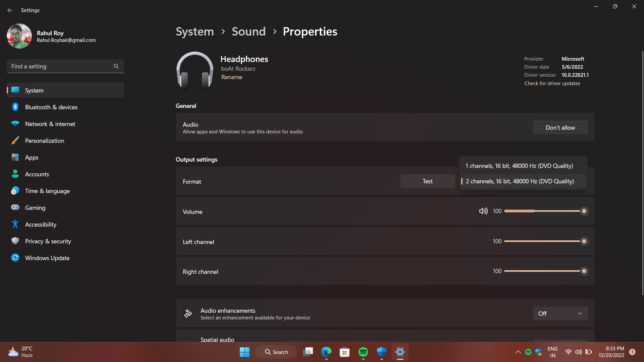Screen dimensions: 644x362
Task: Click the Accounts person icon
Action: [x=15, y=174]
